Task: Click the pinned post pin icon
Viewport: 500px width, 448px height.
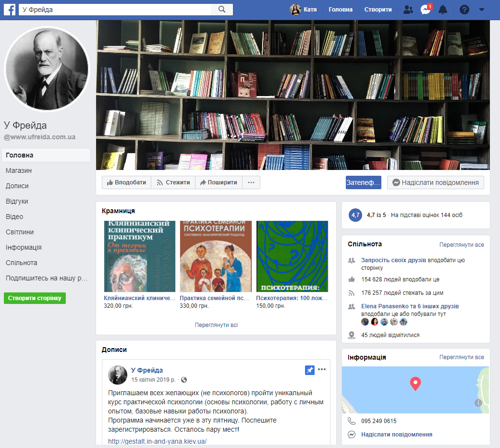Action: point(310,370)
